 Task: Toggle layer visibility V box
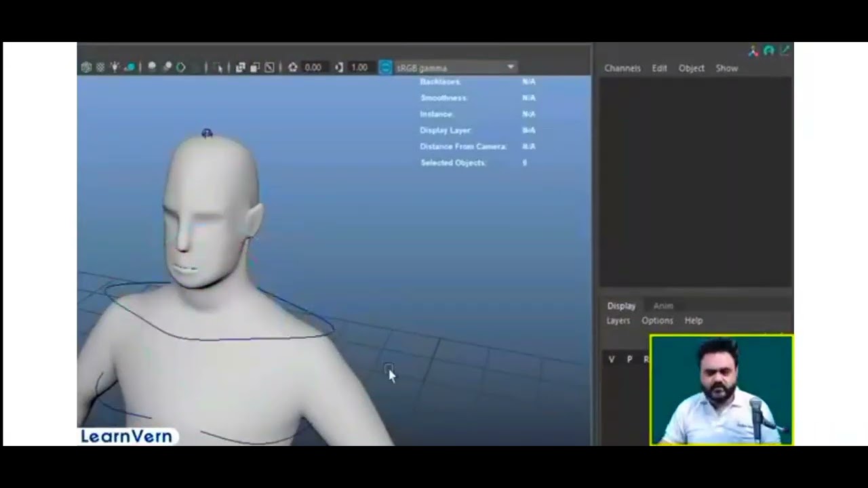612,359
